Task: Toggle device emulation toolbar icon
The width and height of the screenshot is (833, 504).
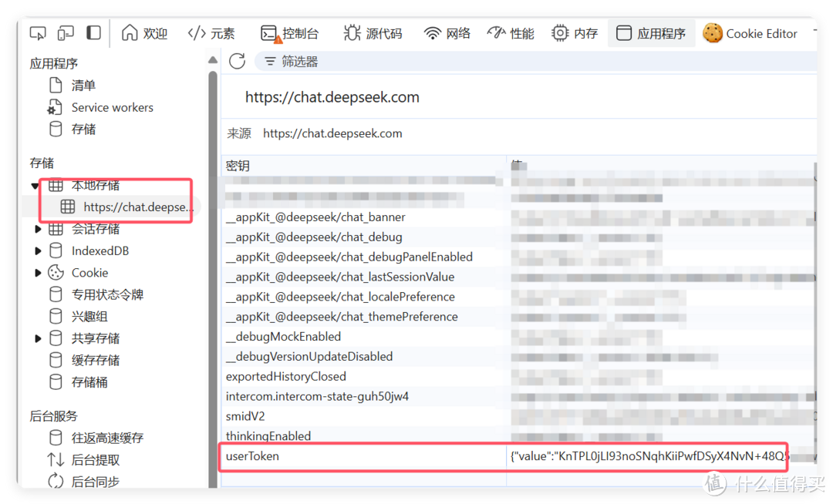Action: (x=66, y=33)
